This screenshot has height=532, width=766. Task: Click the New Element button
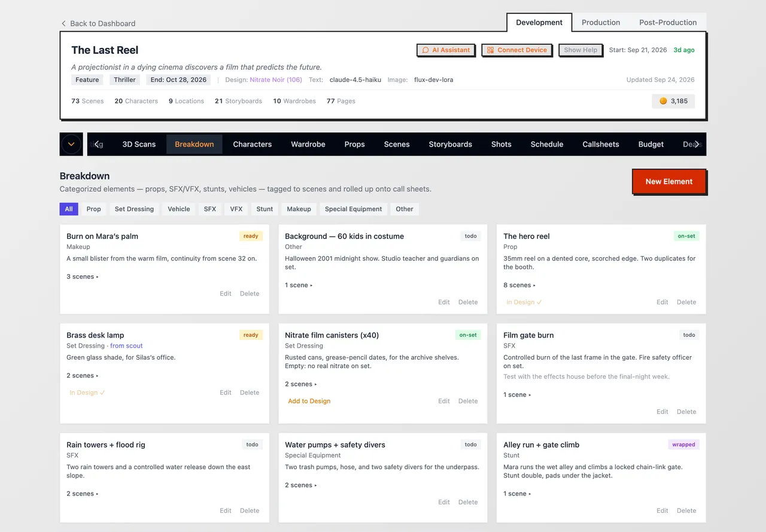point(669,181)
